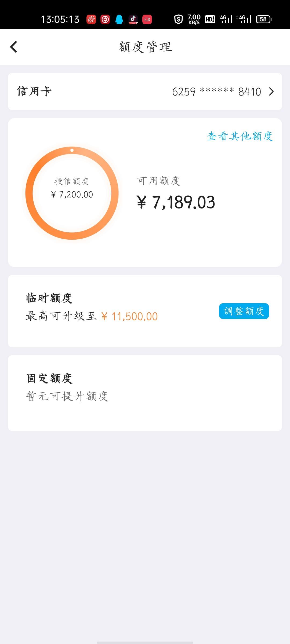The width and height of the screenshot is (290, 644).
Task: Open the credit card chevron arrow
Action: 271,92
